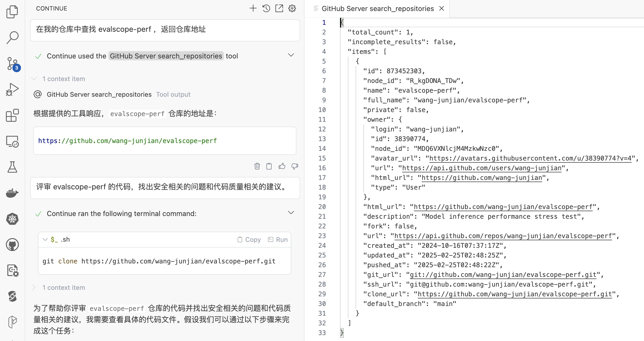Collapse the first 1 context item

(34, 79)
